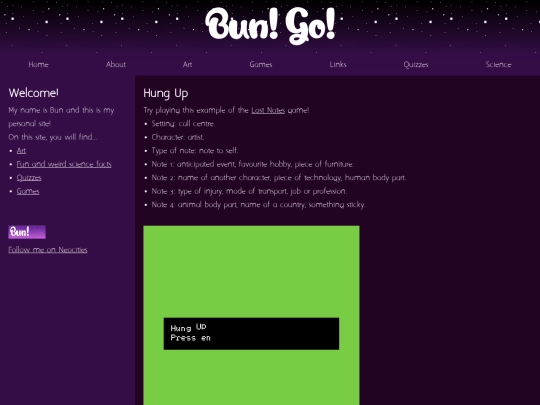This screenshot has width=540, height=405.
Task: Click 'Type of note: note to self.'
Action: click(x=195, y=150)
